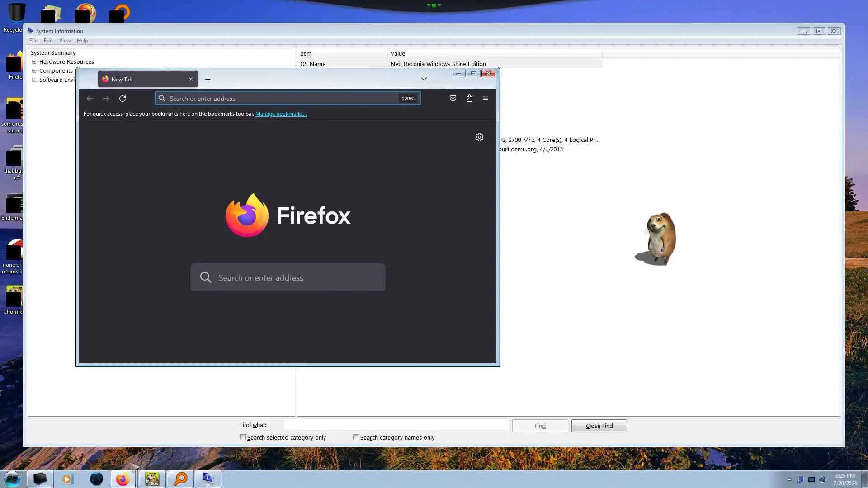The height and width of the screenshot is (488, 868).
Task: Open the Help menu
Action: [x=82, y=41]
